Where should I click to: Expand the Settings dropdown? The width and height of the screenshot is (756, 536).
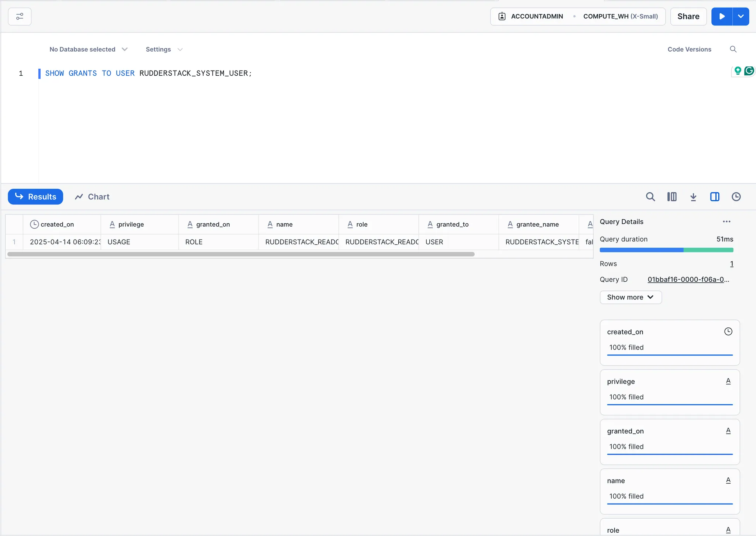pyautogui.click(x=164, y=49)
